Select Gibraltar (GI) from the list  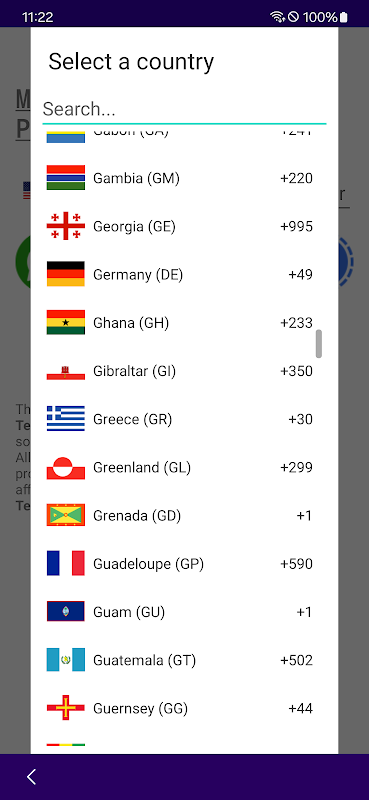[184, 371]
